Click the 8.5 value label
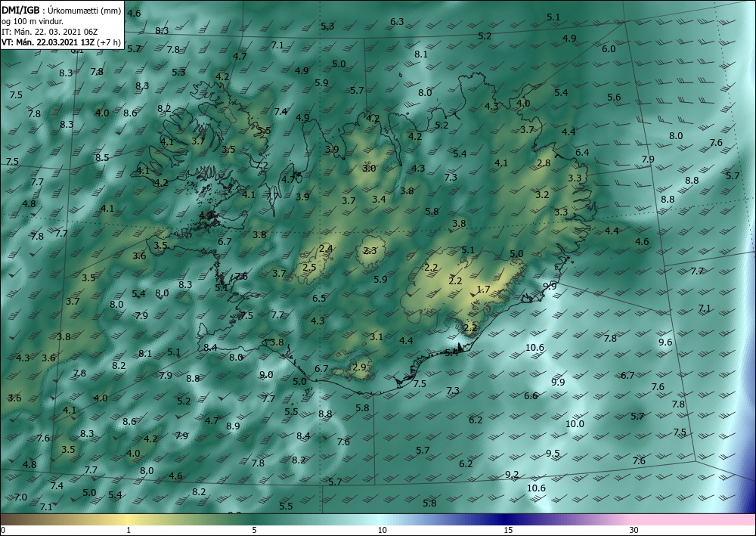 102,157
